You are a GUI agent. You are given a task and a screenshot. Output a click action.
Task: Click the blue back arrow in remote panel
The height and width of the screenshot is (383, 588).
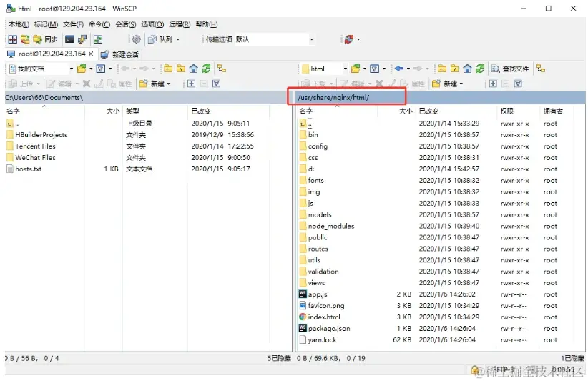click(x=399, y=69)
